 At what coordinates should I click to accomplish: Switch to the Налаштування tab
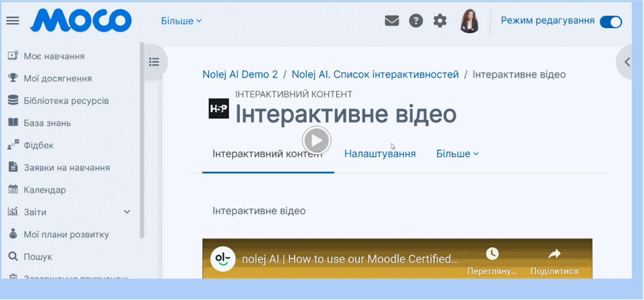click(380, 154)
